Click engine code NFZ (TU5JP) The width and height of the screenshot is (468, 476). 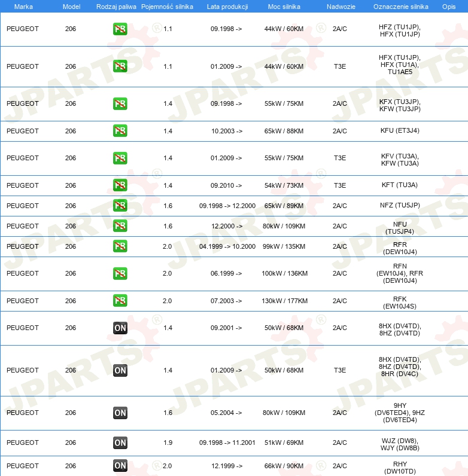pos(400,205)
